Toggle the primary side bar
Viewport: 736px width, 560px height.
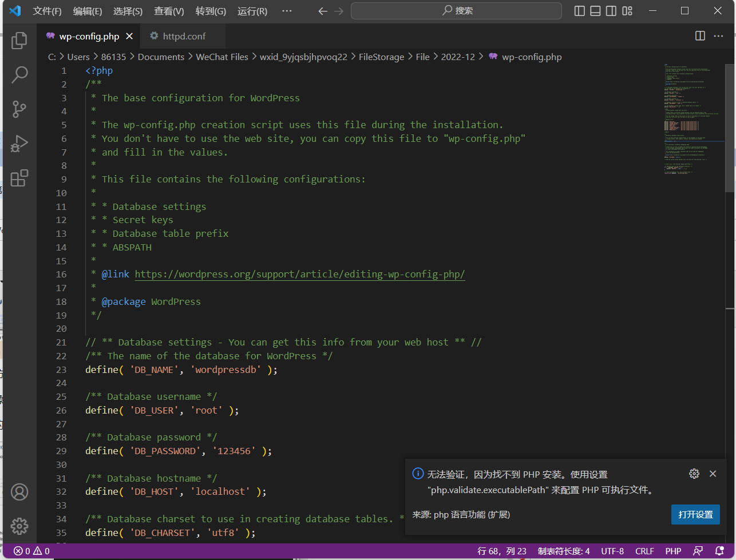(580, 11)
